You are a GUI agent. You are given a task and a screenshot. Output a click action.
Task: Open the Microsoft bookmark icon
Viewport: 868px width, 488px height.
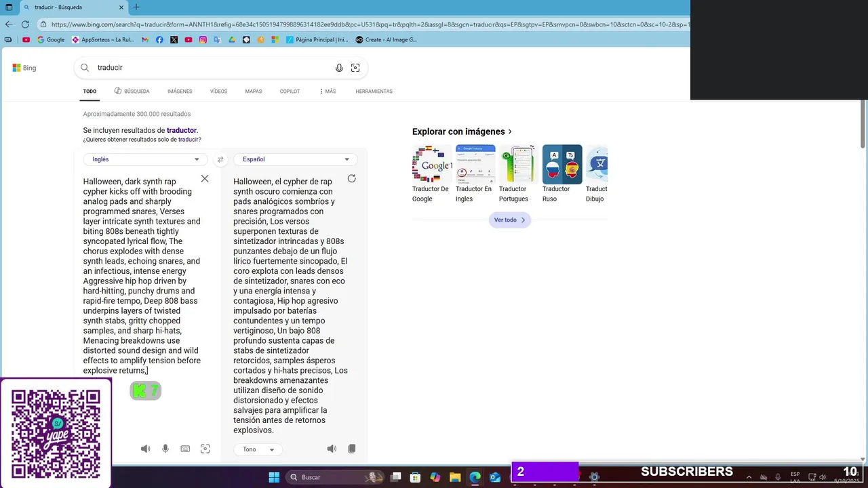(275, 40)
